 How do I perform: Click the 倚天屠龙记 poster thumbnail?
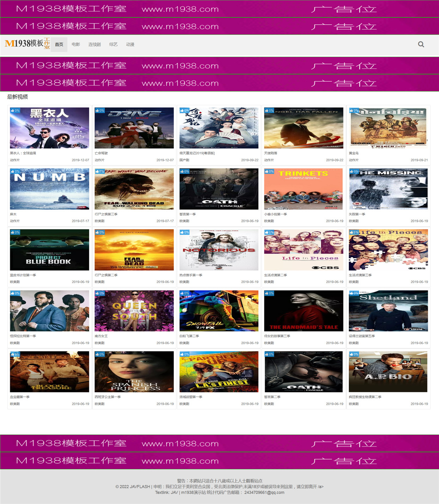[219, 128]
